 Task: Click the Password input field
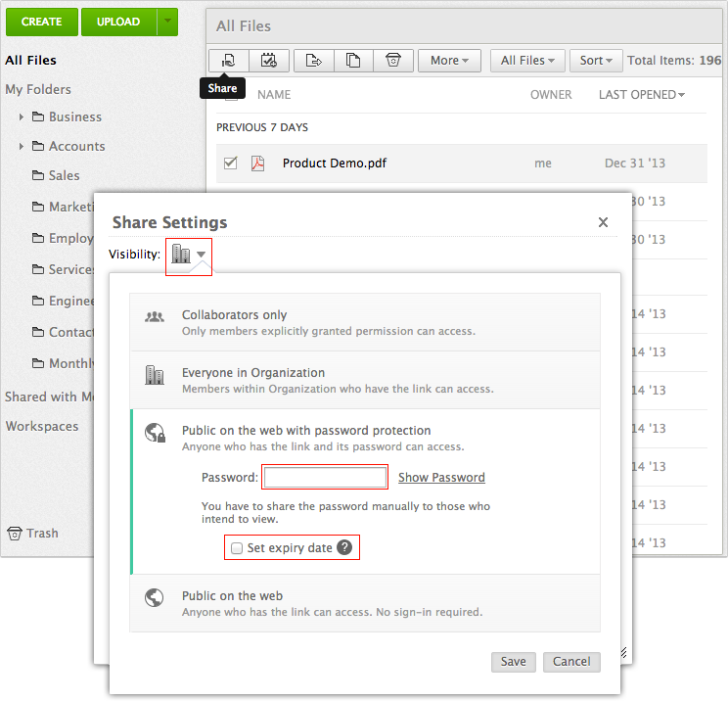[325, 477]
